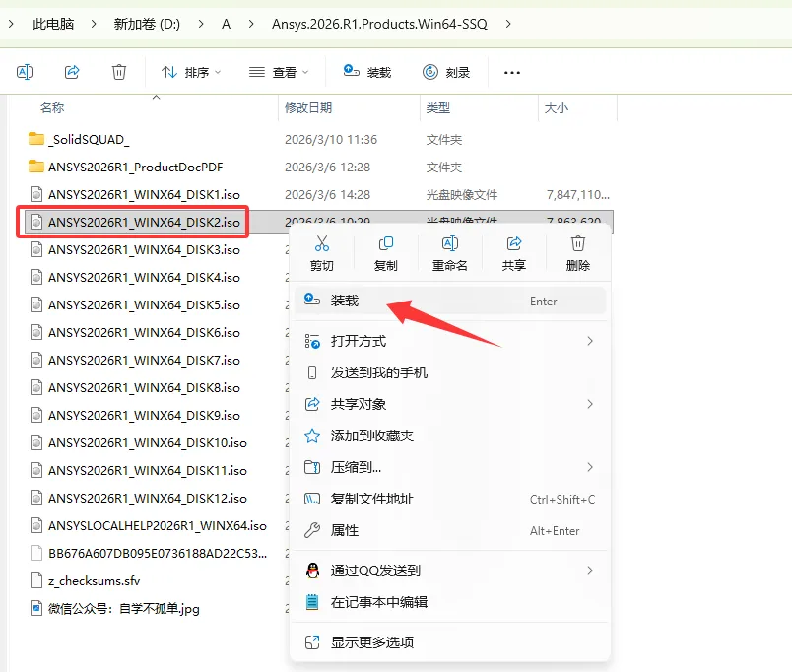Expand the chevron after Ansys.2026.R1.Products.Win64-SSQ
The height and width of the screenshot is (672, 792).
coord(508,24)
